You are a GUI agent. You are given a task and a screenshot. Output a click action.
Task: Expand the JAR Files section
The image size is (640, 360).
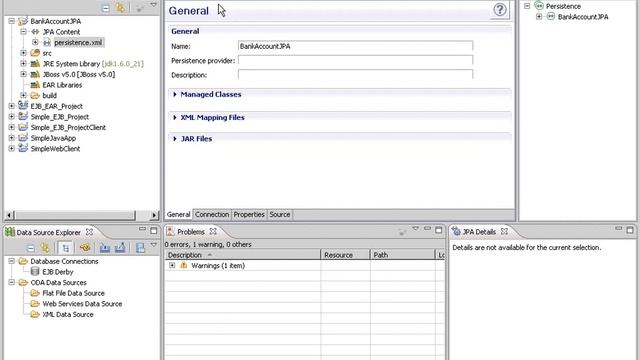click(175, 139)
